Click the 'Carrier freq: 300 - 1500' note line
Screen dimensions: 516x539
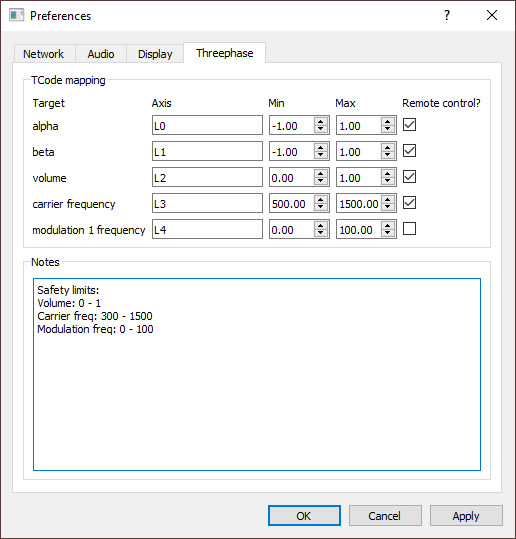(95, 316)
